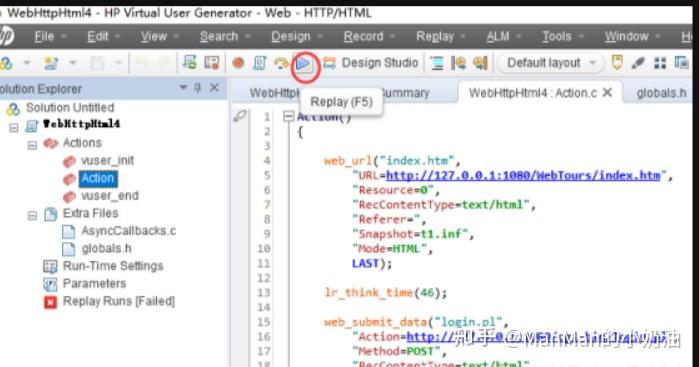Collapse the Actions tree node
The height and width of the screenshot is (367, 699).
point(32,145)
